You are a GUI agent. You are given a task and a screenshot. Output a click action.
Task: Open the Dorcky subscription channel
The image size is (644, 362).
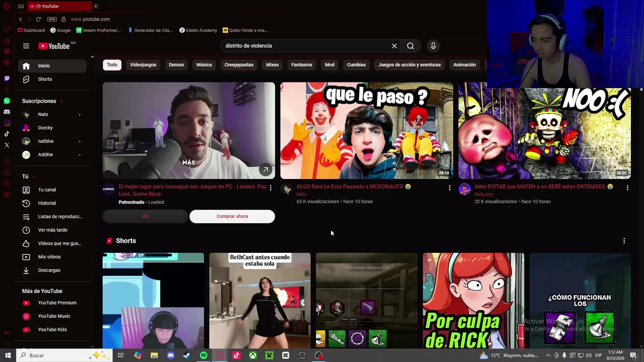coord(52,128)
